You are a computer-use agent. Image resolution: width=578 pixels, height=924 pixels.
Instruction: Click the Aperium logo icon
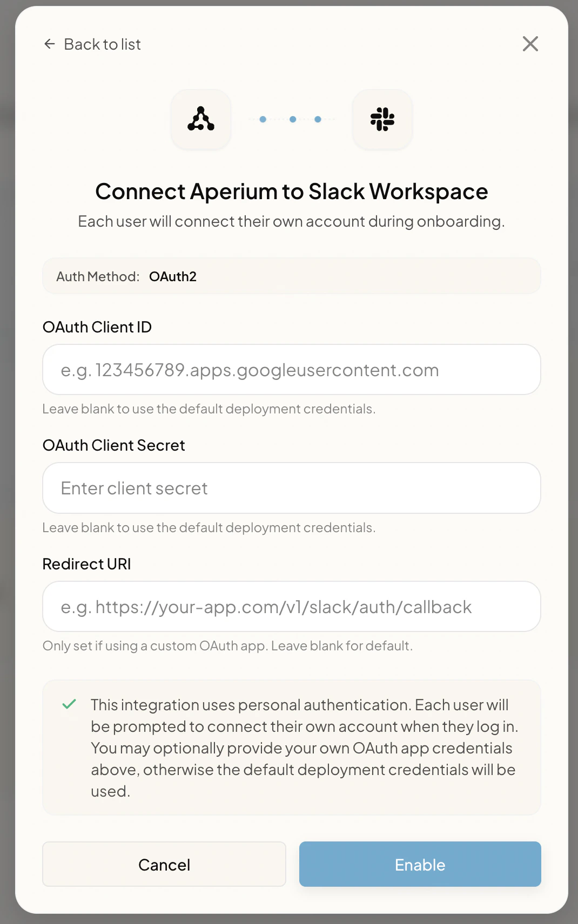click(201, 119)
